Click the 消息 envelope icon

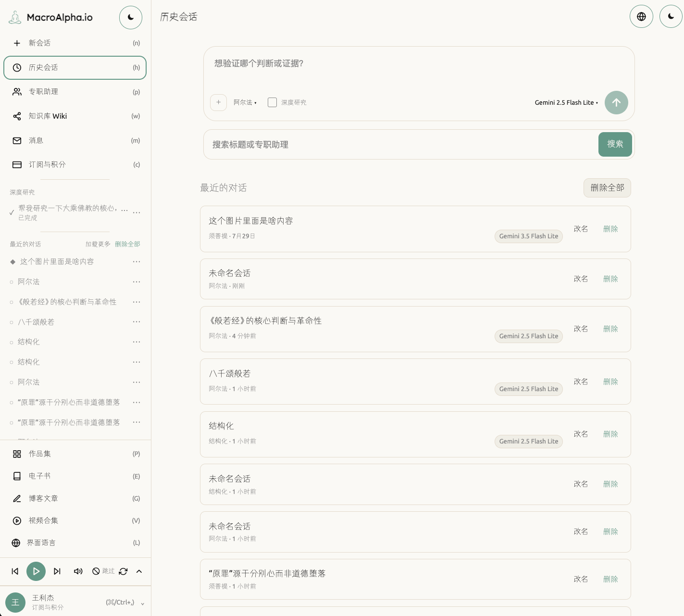tap(17, 141)
